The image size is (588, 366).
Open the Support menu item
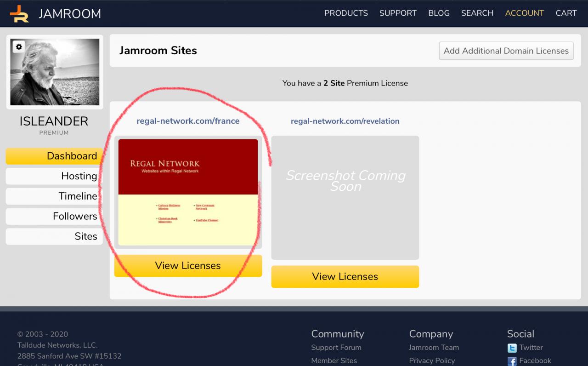click(x=398, y=13)
